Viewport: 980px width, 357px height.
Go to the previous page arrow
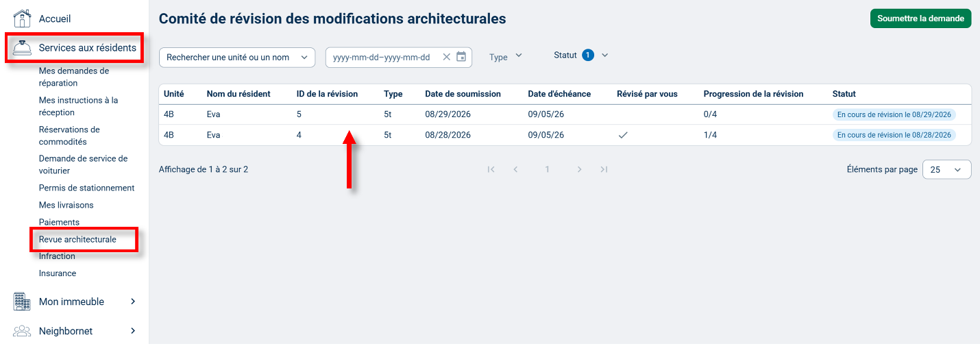[x=515, y=169]
